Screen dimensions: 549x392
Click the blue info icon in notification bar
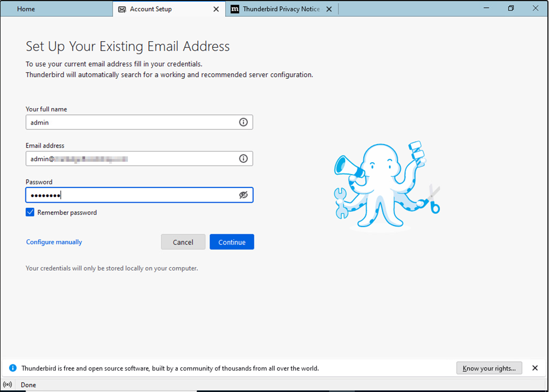12,368
